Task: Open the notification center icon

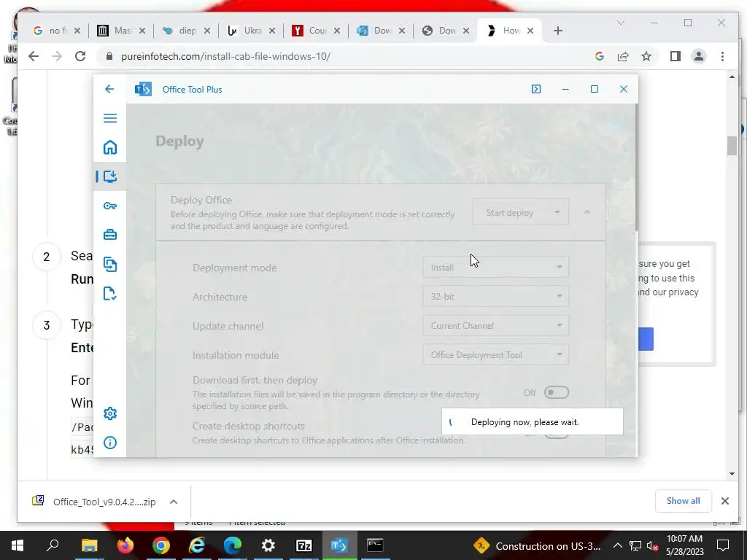Action: click(x=723, y=545)
